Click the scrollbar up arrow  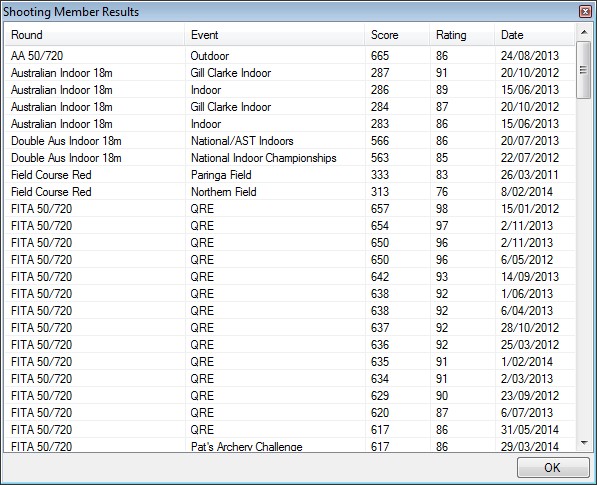tap(584, 33)
